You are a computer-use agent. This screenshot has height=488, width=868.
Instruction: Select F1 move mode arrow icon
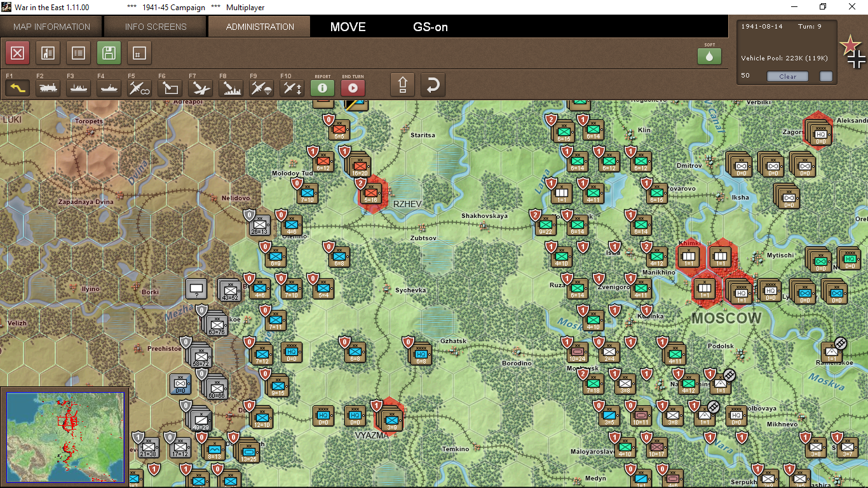tap(17, 88)
